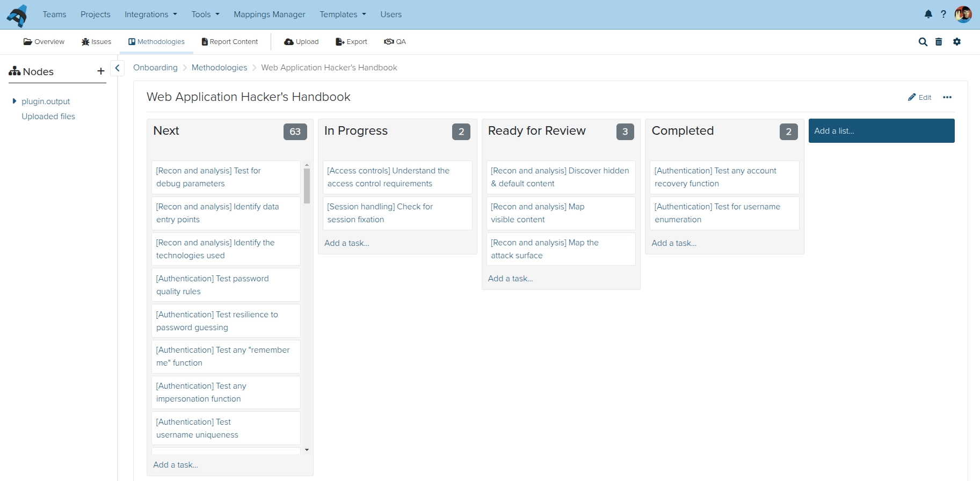This screenshot has width=980, height=481.
Task: Open notifications bell icon
Action: pyautogui.click(x=928, y=14)
